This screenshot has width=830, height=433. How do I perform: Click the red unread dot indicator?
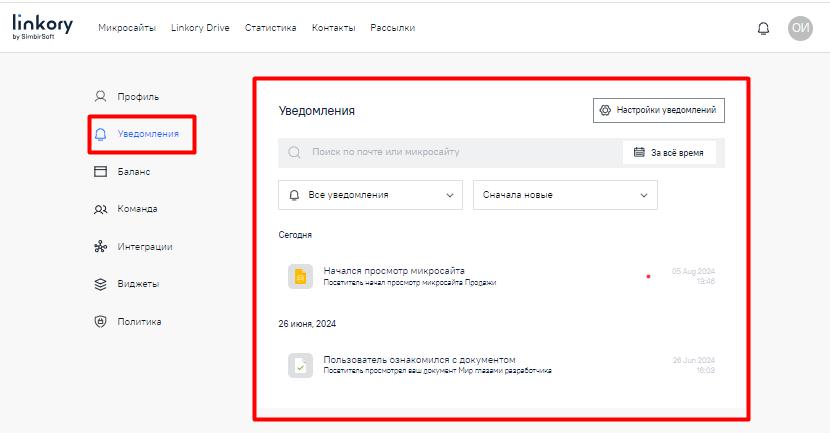click(648, 276)
